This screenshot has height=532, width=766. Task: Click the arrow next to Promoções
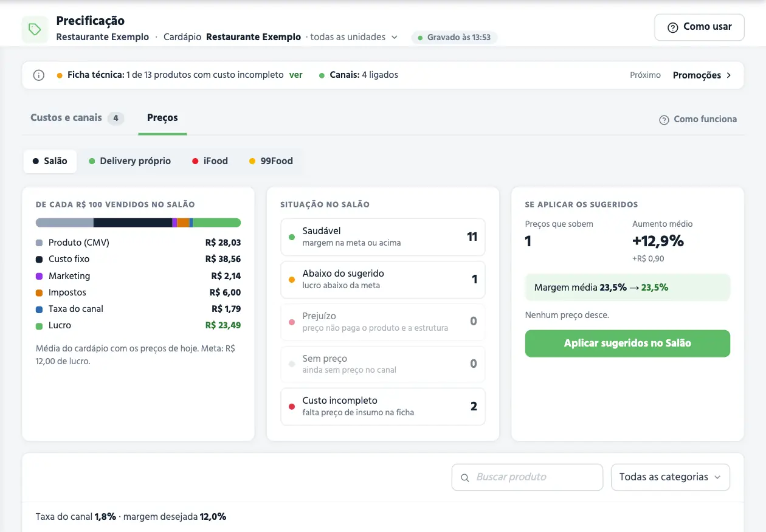tap(729, 75)
